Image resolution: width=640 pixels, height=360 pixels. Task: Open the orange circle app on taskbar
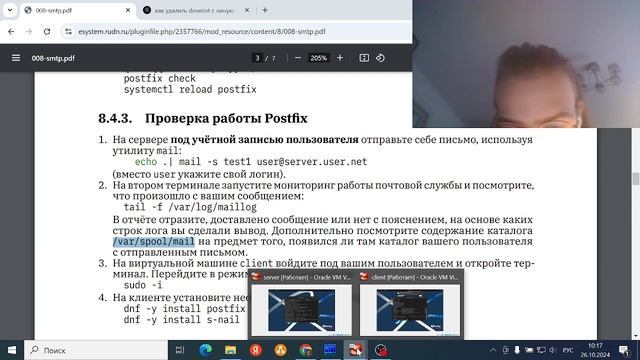(280, 350)
